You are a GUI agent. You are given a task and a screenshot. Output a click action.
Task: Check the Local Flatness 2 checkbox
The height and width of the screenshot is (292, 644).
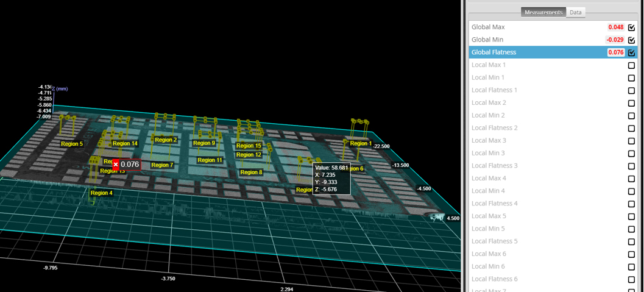[x=631, y=128]
